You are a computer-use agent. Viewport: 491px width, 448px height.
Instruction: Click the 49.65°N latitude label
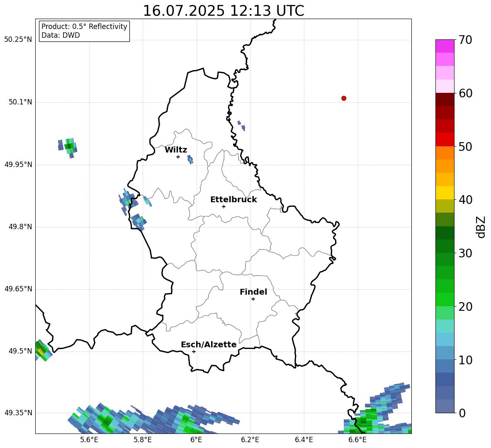[x=18, y=288]
